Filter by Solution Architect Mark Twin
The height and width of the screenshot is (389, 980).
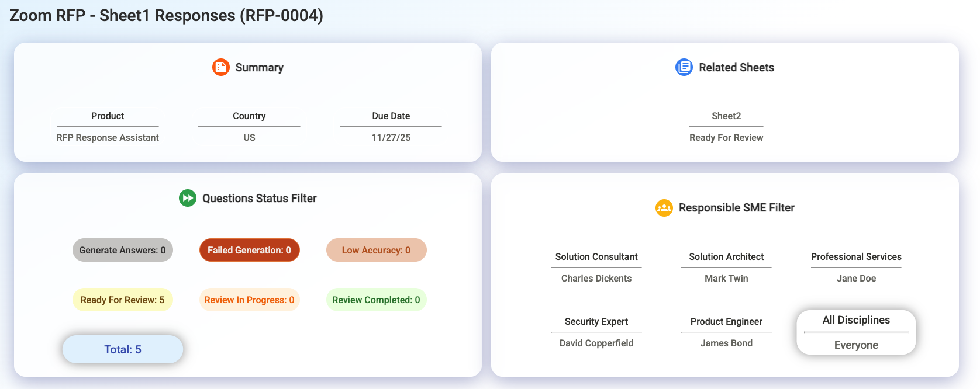(726, 268)
